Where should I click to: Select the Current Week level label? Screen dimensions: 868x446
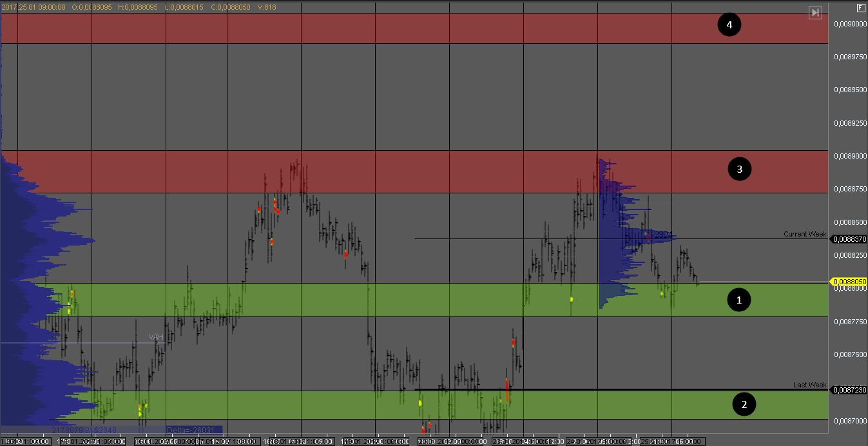click(804, 234)
